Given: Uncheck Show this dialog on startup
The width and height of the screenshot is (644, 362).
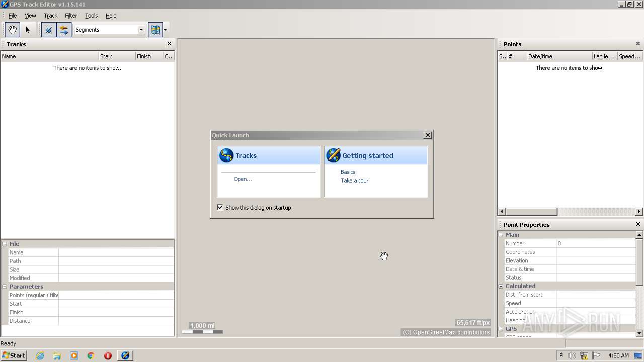Looking at the screenshot, I should pos(220,207).
